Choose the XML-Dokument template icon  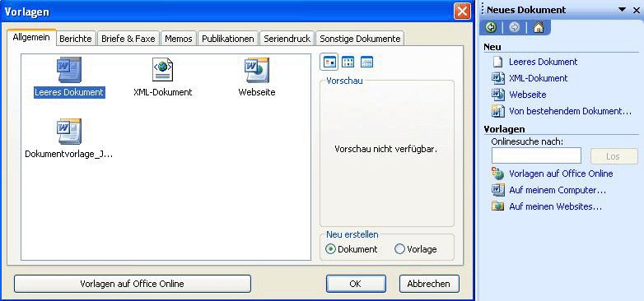tap(162, 70)
